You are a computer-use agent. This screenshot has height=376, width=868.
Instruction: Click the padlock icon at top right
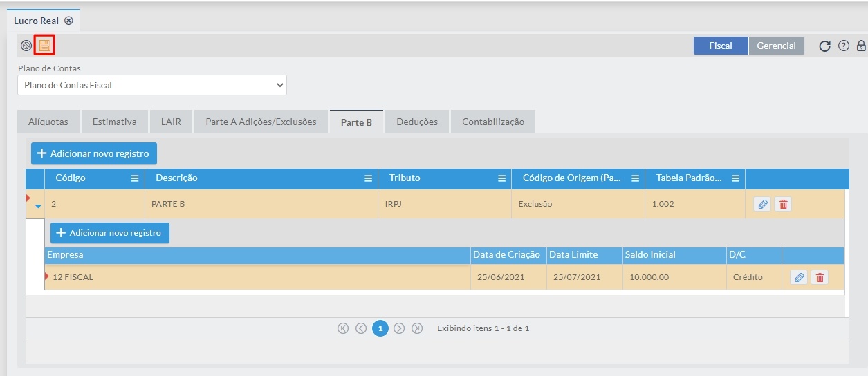[861, 46]
